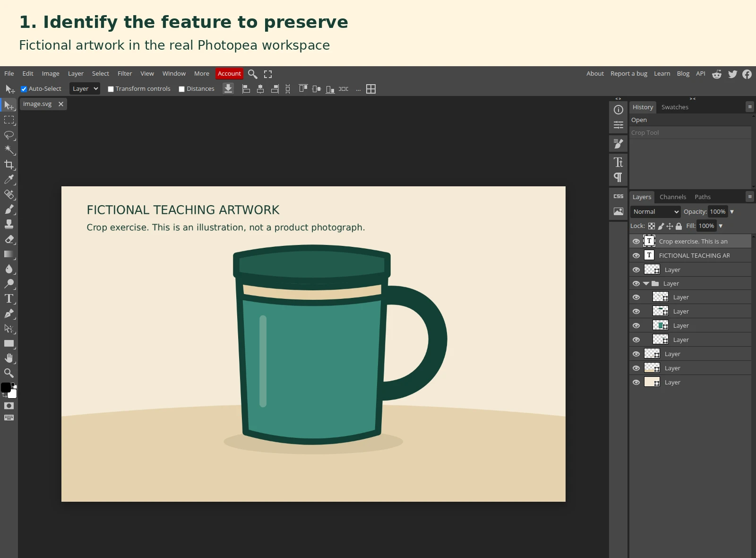Open the Reddit link icon
The image size is (756, 558).
click(x=717, y=74)
